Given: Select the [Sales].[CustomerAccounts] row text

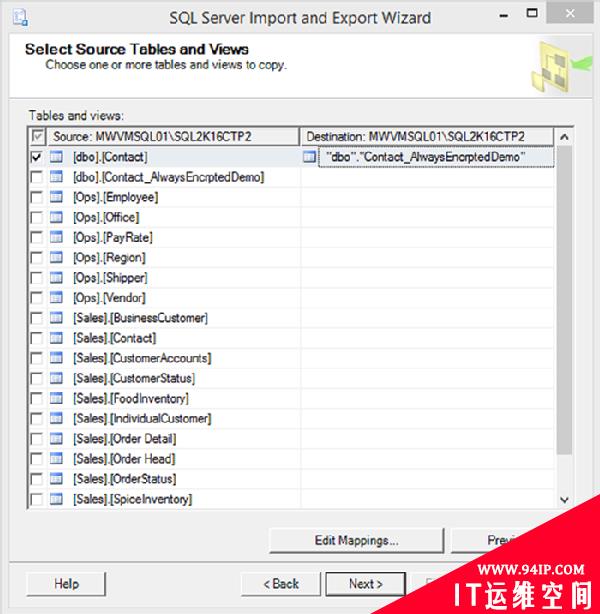Looking at the screenshot, I should pos(142,358).
